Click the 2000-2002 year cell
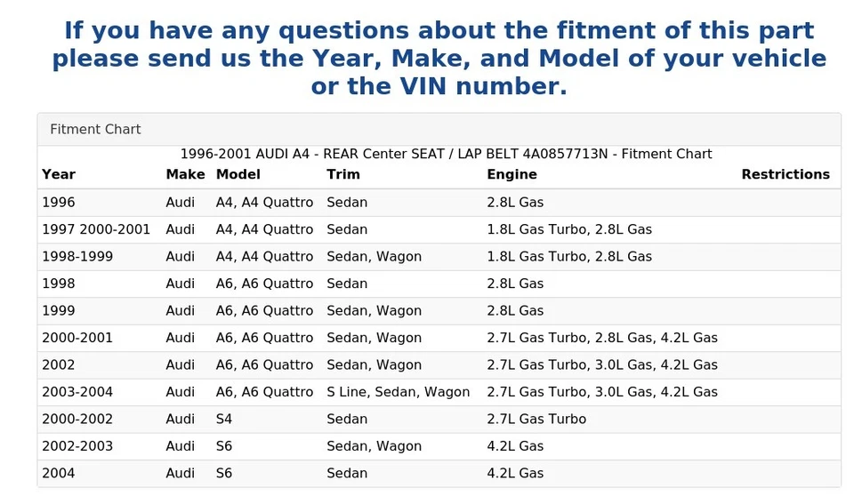Viewport: 854px width, 504px height. [x=77, y=420]
